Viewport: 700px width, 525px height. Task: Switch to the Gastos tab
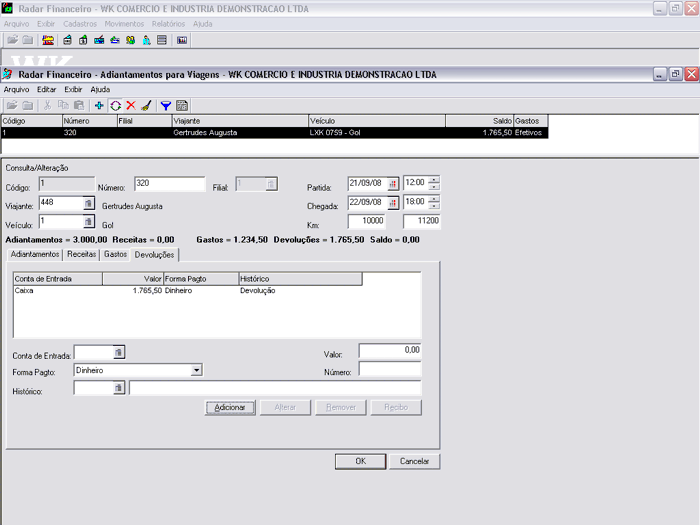(115, 255)
